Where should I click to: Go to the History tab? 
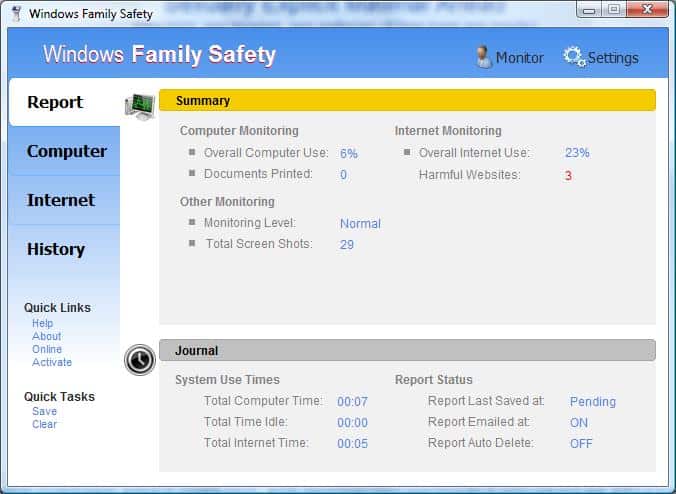[x=56, y=249]
